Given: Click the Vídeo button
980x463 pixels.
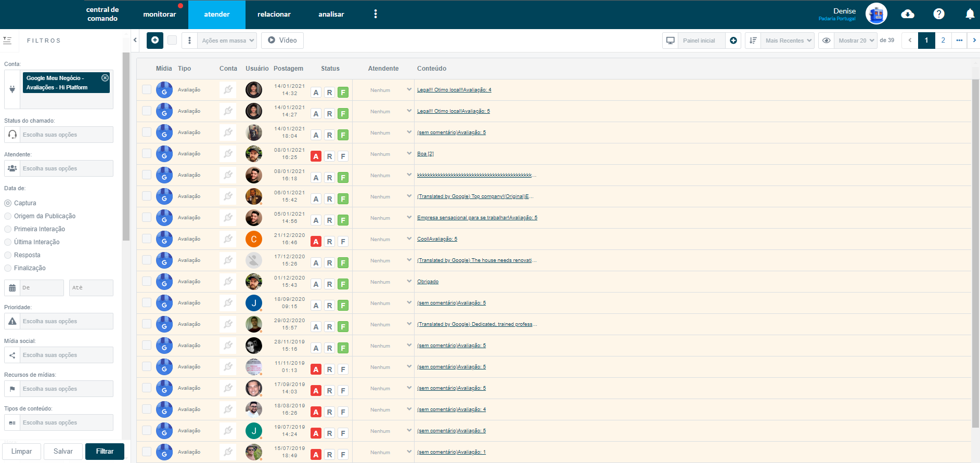Looking at the screenshot, I should point(282,40).
